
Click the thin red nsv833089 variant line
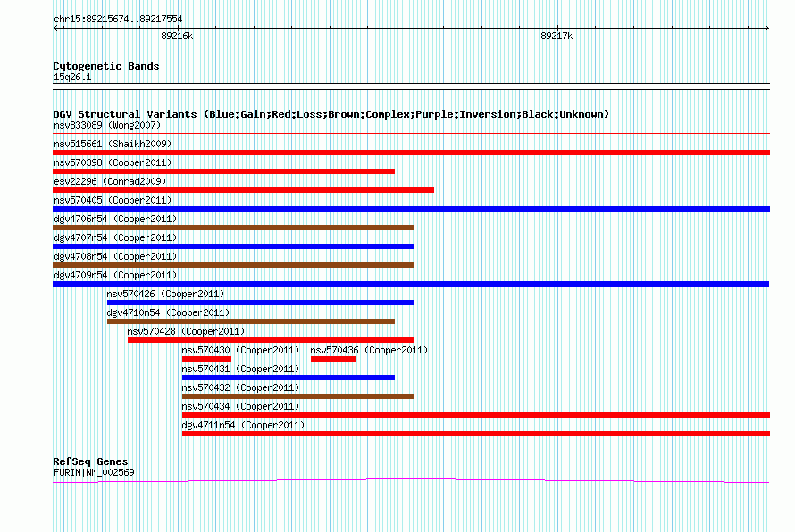pyautogui.click(x=411, y=133)
